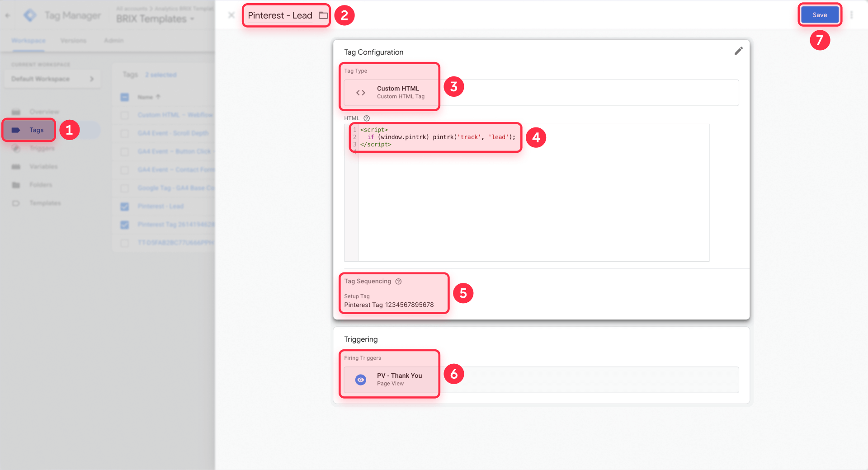Open the GA4 Event - Scroll Depth tag link

point(173,133)
